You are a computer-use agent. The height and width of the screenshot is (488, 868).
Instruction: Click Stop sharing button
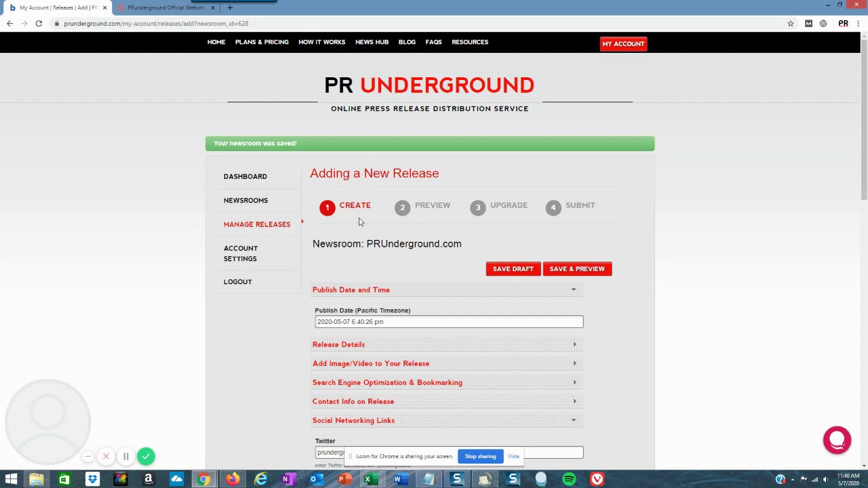480,456
